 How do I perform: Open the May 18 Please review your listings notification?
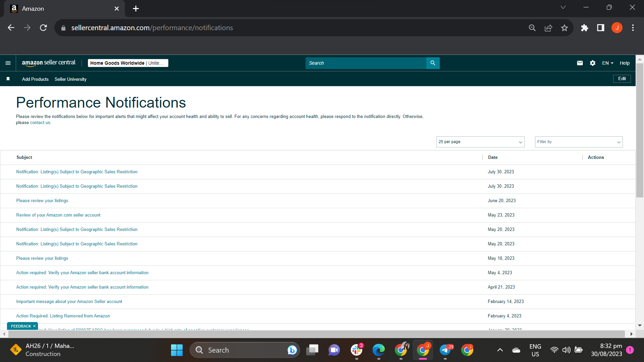tap(42, 258)
